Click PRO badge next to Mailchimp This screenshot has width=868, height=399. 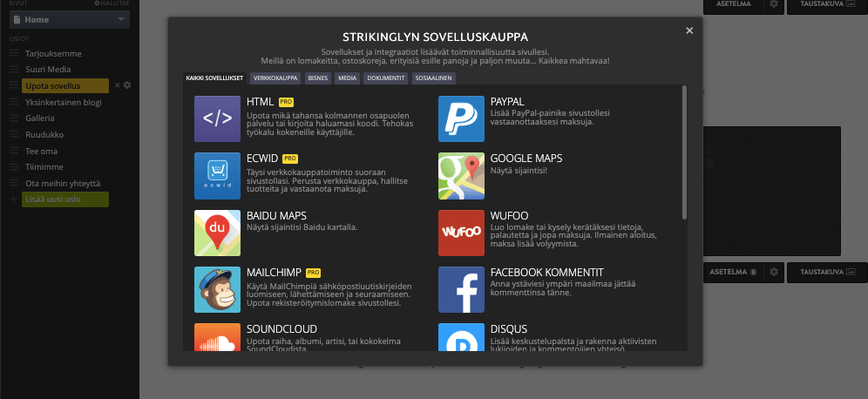pyautogui.click(x=314, y=273)
